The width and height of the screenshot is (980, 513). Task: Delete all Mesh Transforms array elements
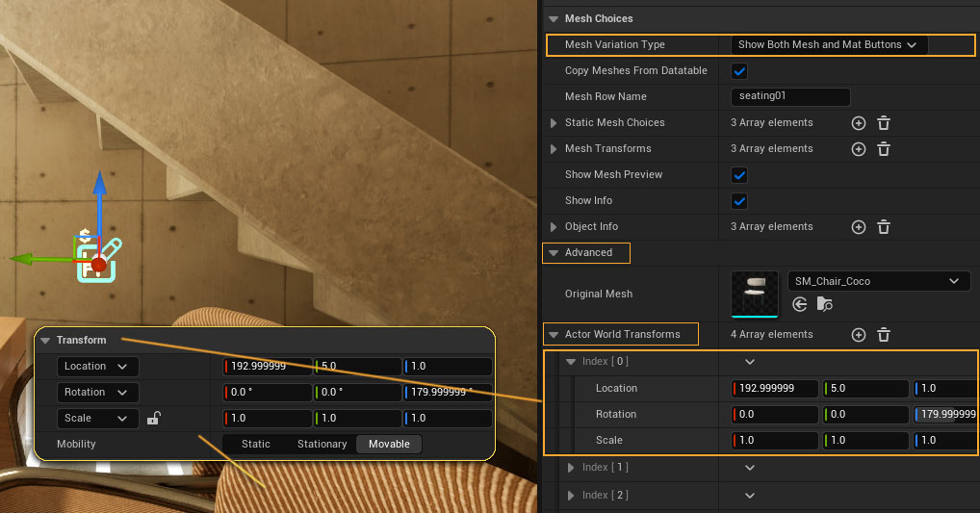pyautogui.click(x=884, y=149)
